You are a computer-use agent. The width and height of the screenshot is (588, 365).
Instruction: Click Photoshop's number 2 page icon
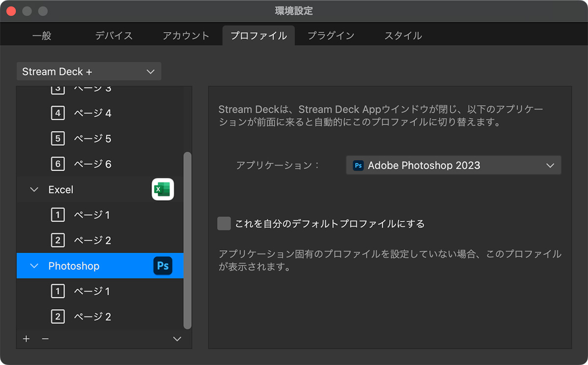tap(58, 317)
